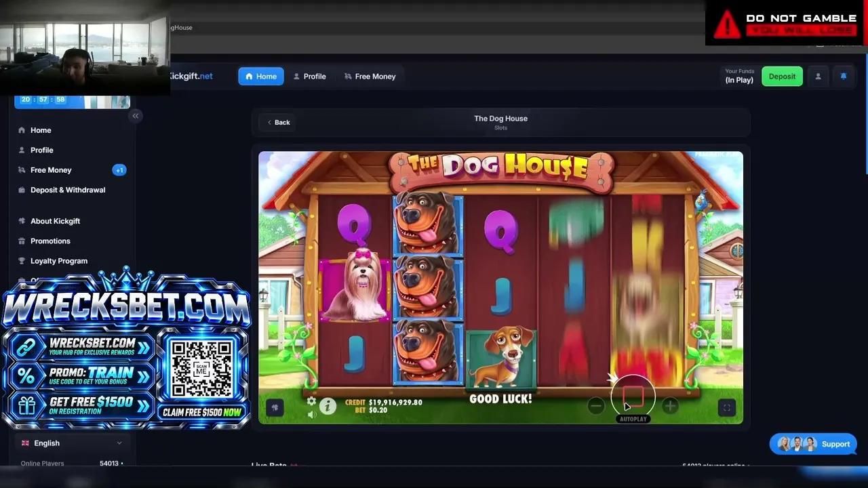The width and height of the screenshot is (868, 488).
Task: Go back from The Dog House
Action: pyautogui.click(x=278, y=123)
